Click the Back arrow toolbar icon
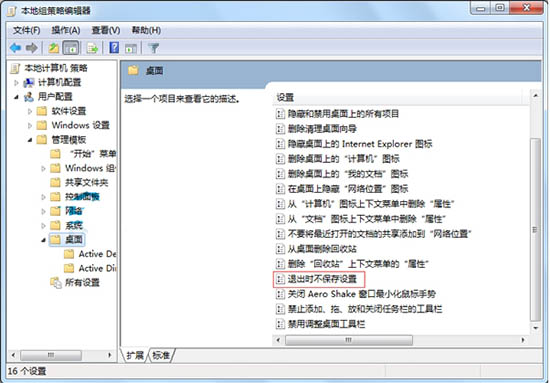This screenshot has height=383, width=550. 15,48
